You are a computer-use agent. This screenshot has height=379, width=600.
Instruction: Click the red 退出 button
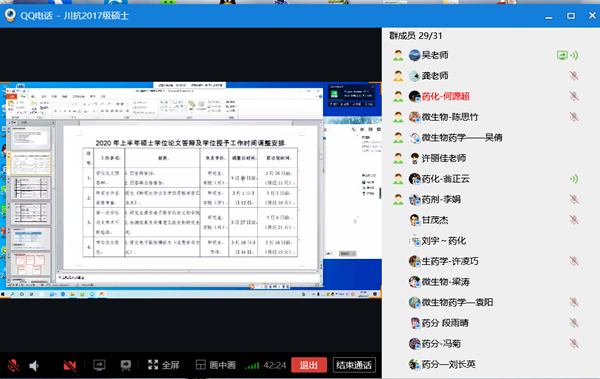pos(309,365)
